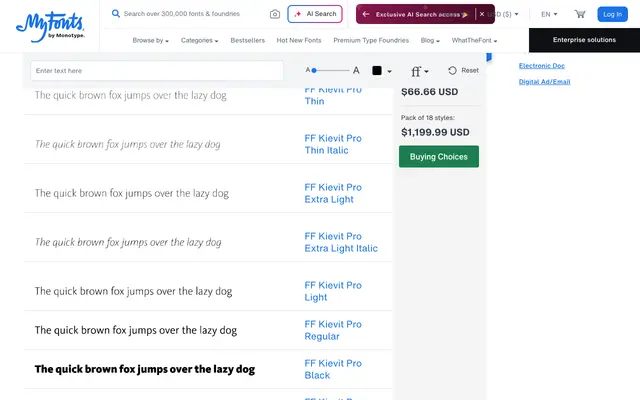Open the Digital Ad/Email link
640x400 pixels.
[x=544, y=82]
